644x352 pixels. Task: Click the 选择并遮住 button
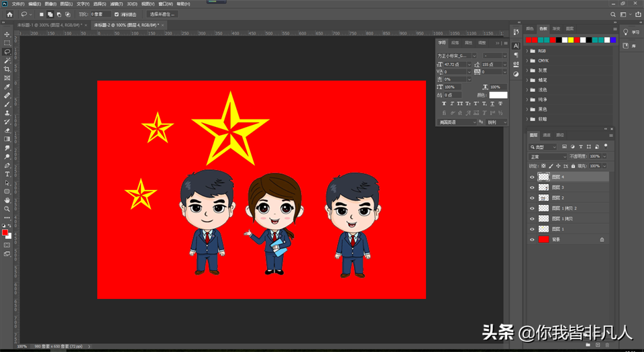point(162,14)
